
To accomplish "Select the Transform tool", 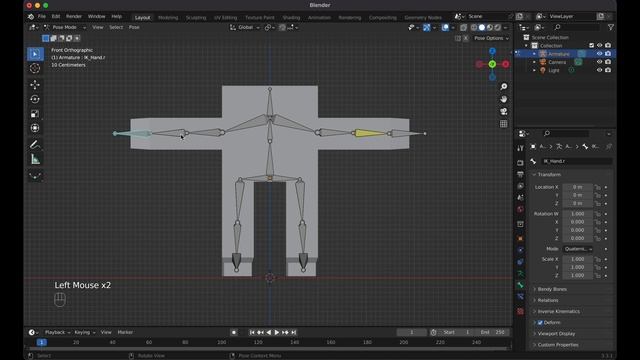I will [35, 128].
